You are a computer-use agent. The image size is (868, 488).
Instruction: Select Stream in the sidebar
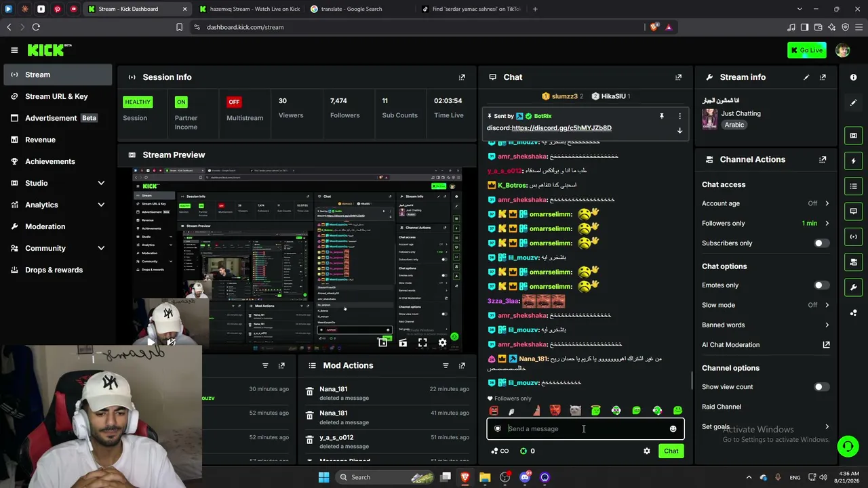(x=58, y=75)
